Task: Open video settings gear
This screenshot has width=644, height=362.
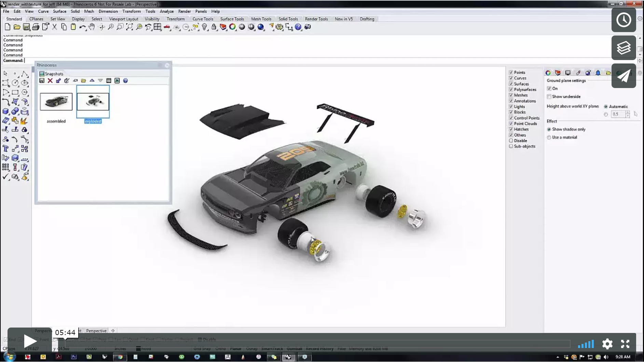Action: [x=607, y=344]
